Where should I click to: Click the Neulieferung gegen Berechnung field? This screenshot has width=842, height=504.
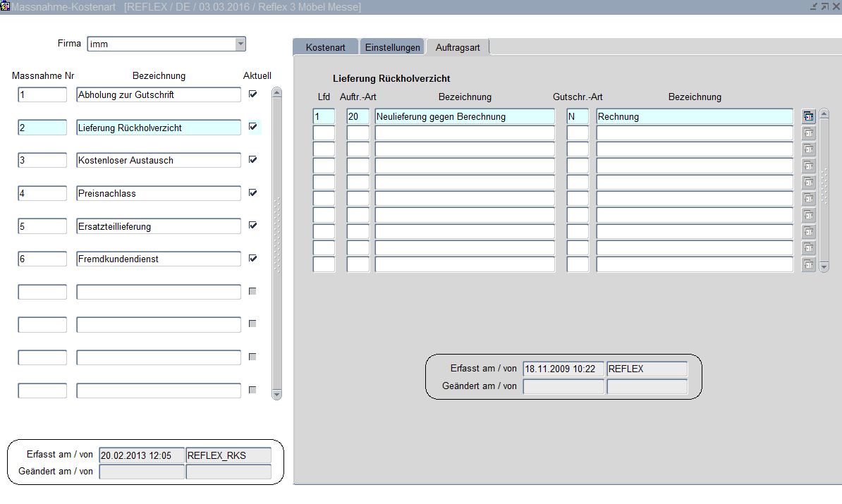(465, 117)
